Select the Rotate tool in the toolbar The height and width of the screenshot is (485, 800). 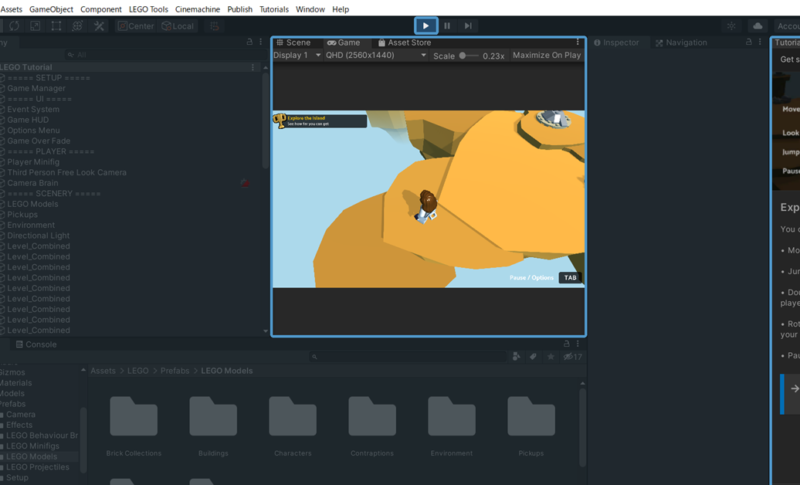tap(14, 26)
